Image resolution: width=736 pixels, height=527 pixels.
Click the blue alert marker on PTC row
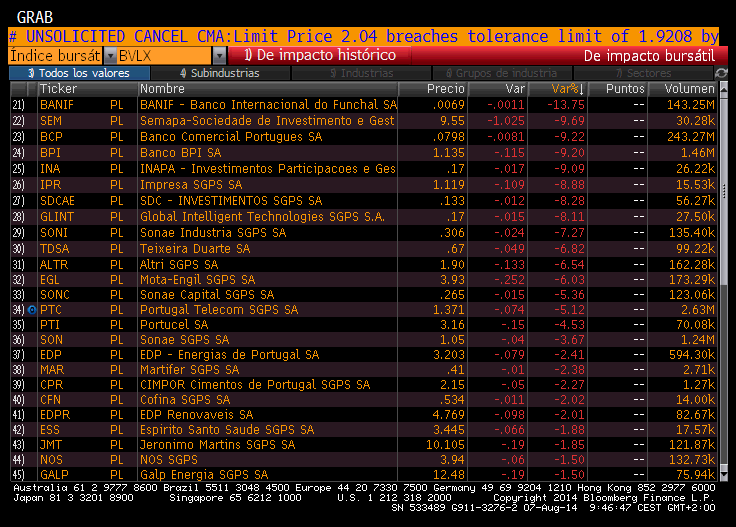[x=32, y=310]
